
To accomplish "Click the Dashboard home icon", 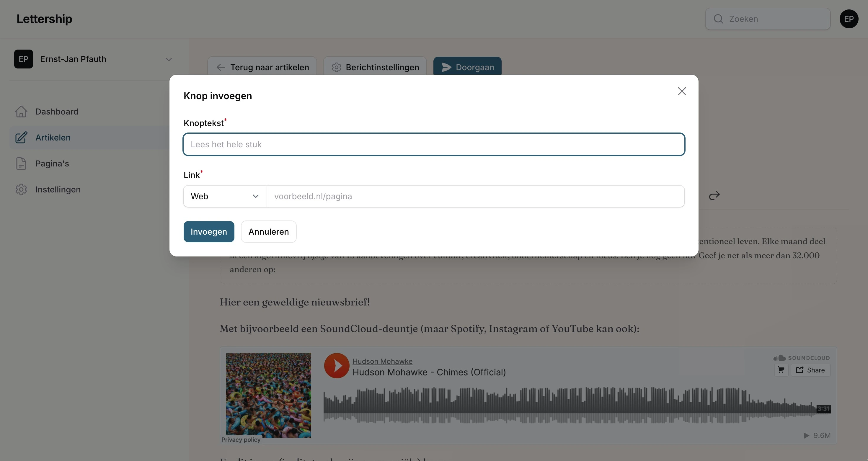I will click(21, 112).
